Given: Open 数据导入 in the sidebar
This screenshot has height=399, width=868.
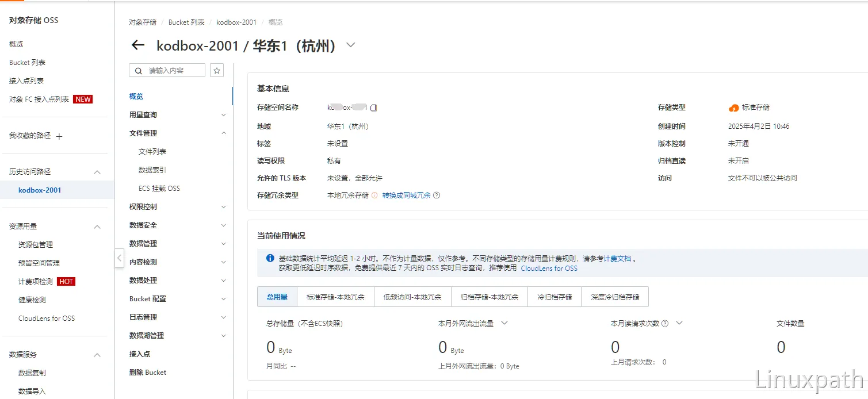Looking at the screenshot, I should 32,392.
